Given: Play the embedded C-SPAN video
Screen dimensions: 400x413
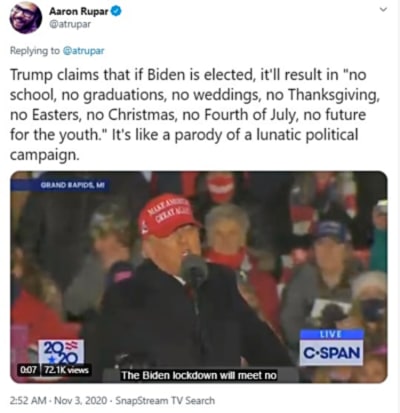Looking at the screenshot, I should [199, 277].
